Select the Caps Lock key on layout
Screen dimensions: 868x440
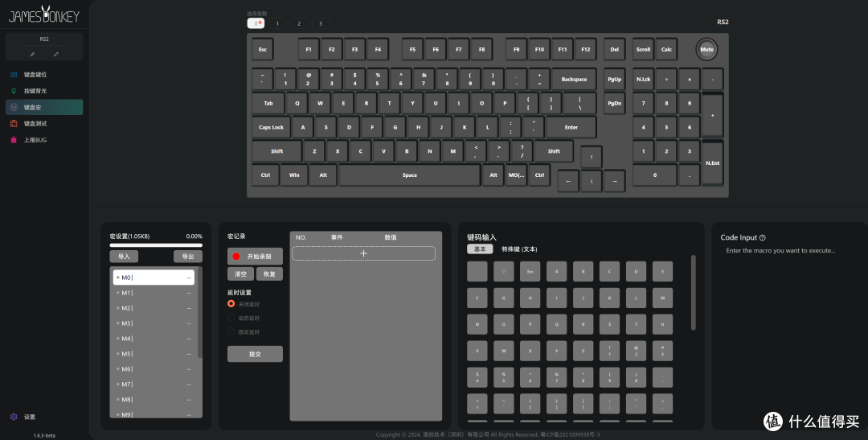click(x=272, y=127)
